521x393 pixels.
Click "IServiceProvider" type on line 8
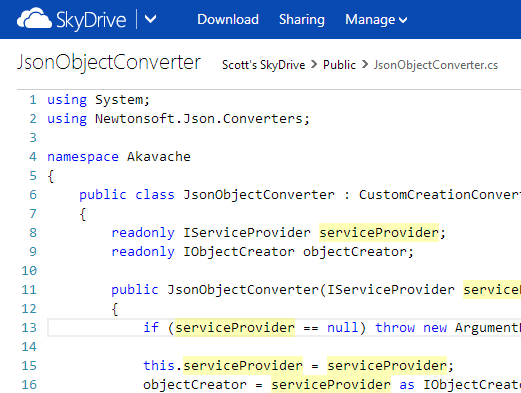pyautogui.click(x=247, y=233)
